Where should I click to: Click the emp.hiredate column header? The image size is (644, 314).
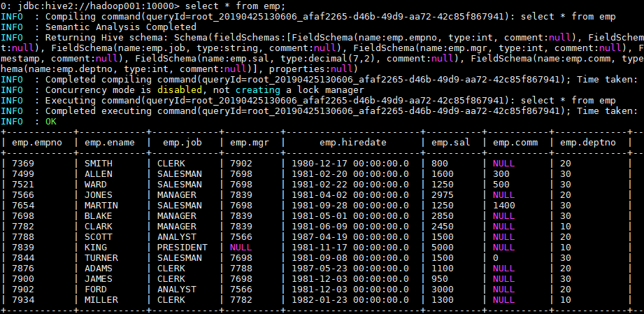[x=353, y=143]
